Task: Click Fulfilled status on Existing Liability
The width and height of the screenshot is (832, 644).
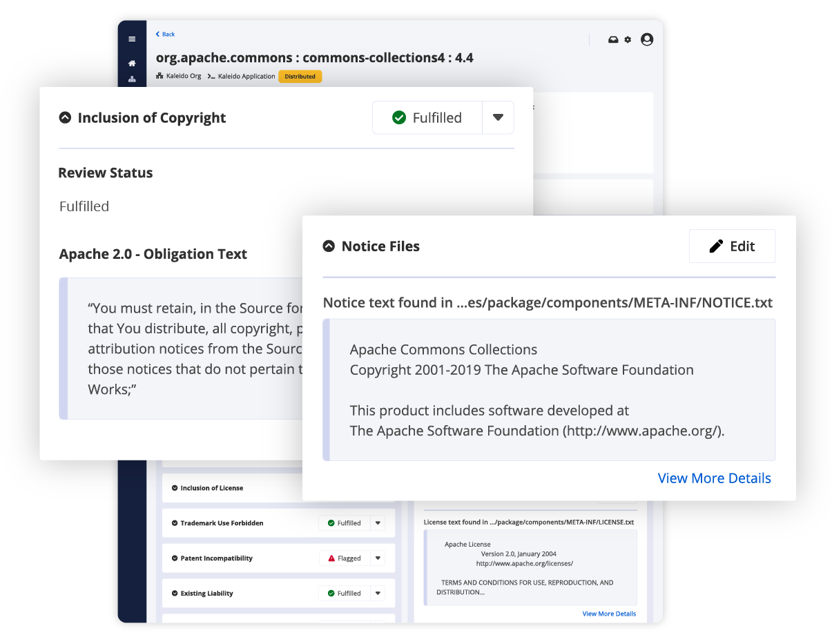Action: tap(345, 594)
